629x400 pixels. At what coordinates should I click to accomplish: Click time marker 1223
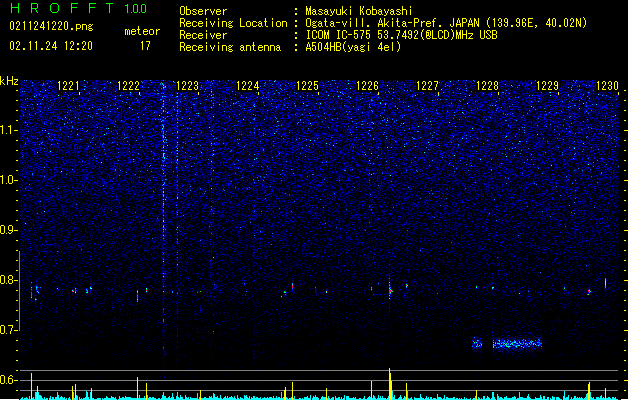(188, 86)
